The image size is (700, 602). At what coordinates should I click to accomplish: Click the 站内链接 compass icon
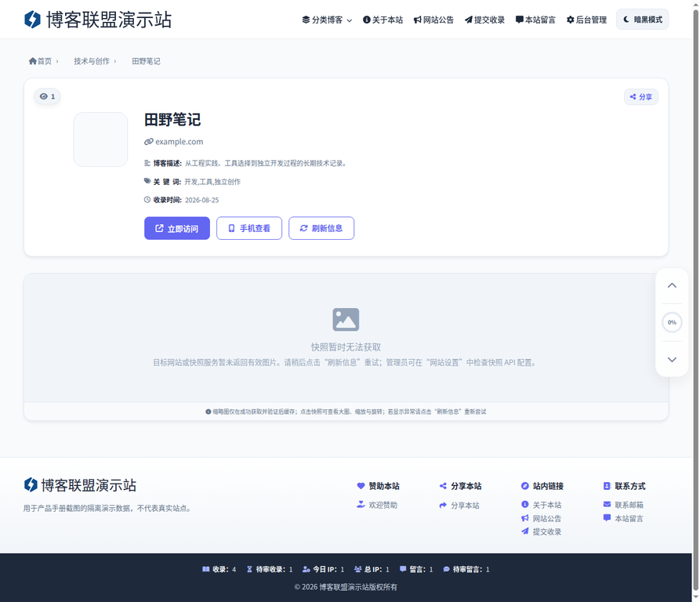(525, 486)
